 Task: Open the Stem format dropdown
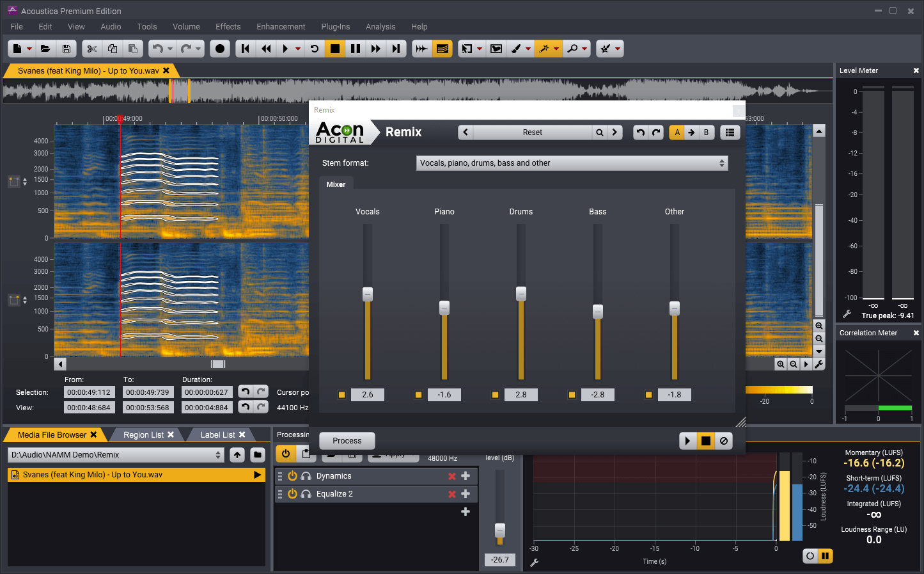coord(572,163)
